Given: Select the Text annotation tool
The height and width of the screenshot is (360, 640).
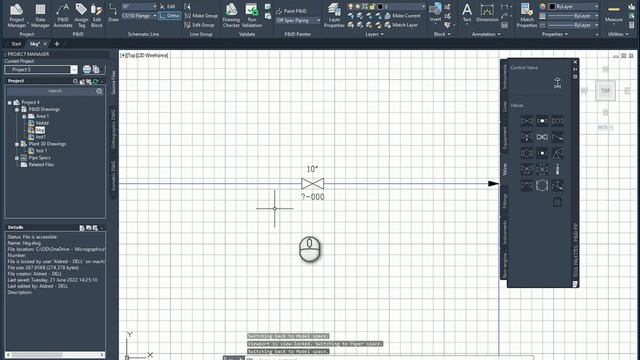Looking at the screenshot, I should 467,13.
